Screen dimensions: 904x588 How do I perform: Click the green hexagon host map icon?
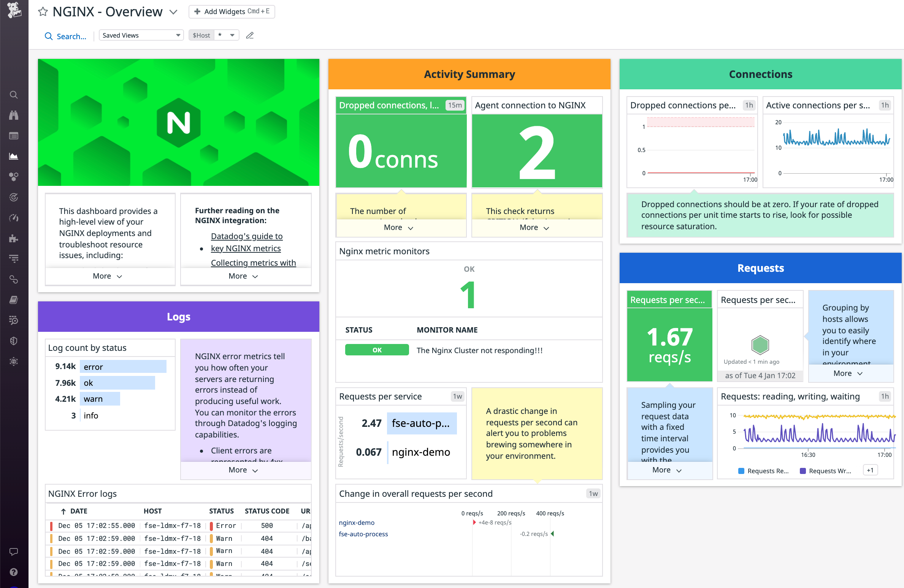point(760,345)
